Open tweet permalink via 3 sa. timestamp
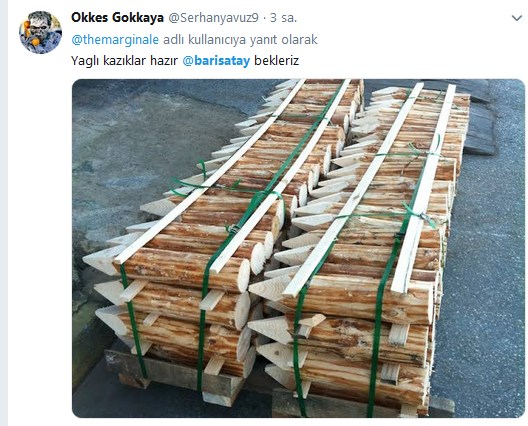528x426 pixels. [x=284, y=18]
